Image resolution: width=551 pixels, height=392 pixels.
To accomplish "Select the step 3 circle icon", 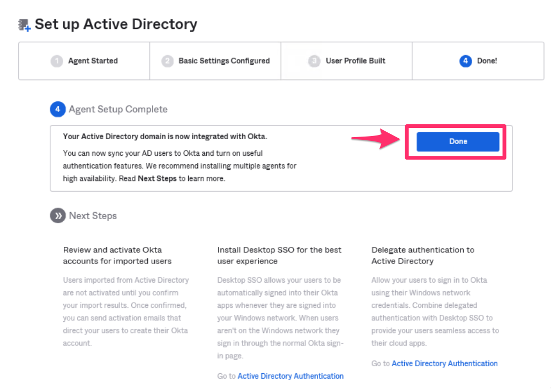I will point(315,61).
